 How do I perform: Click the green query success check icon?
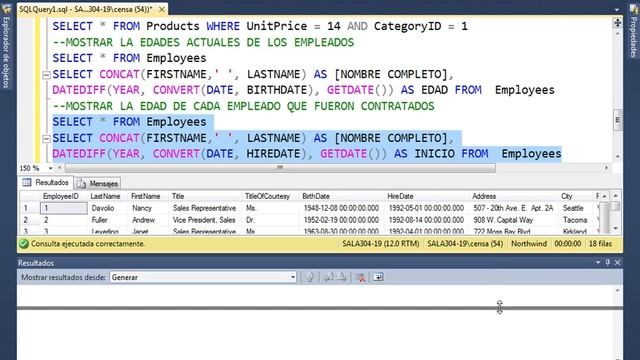click(24, 244)
